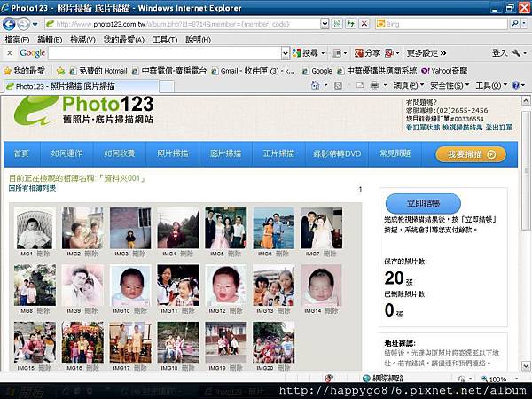The image size is (532, 399).
Task: Click the 錄影帶轉DVD navigation item
Action: point(337,153)
